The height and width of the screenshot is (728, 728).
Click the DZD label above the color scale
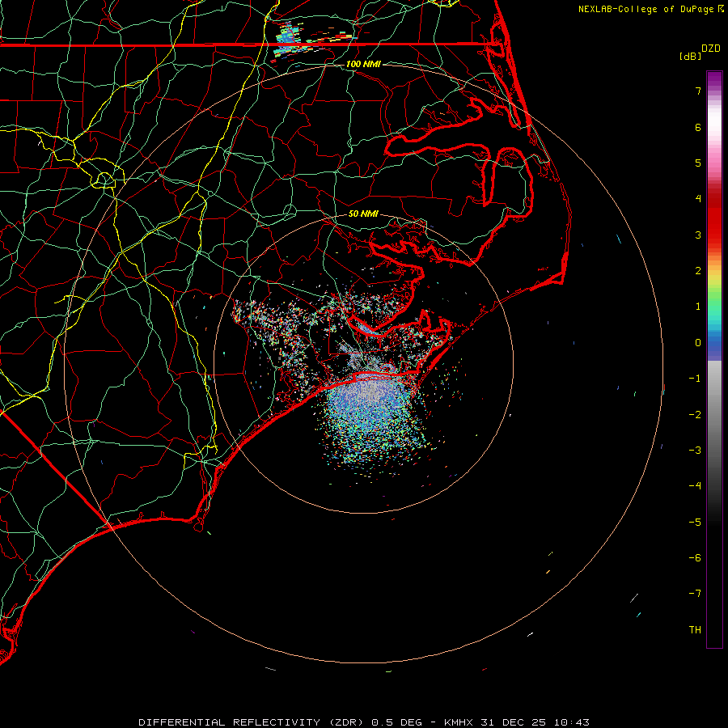[x=710, y=49]
